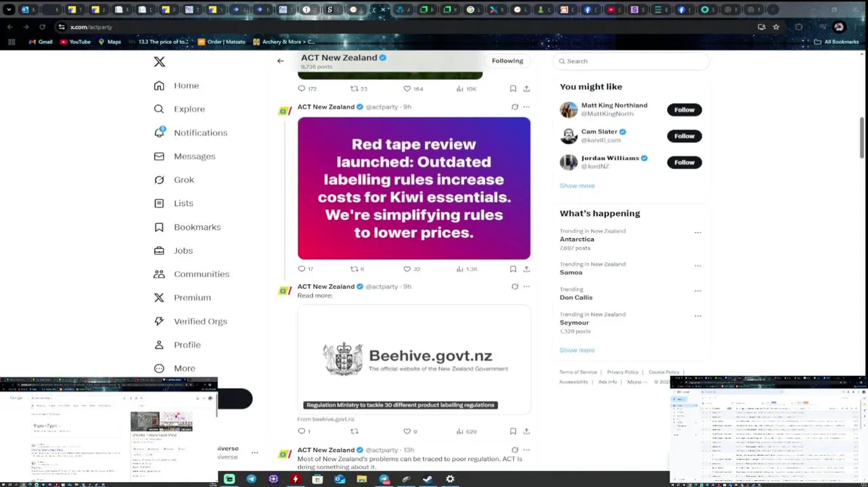
Task: Click Grok icon on Read more post
Action: (515, 287)
